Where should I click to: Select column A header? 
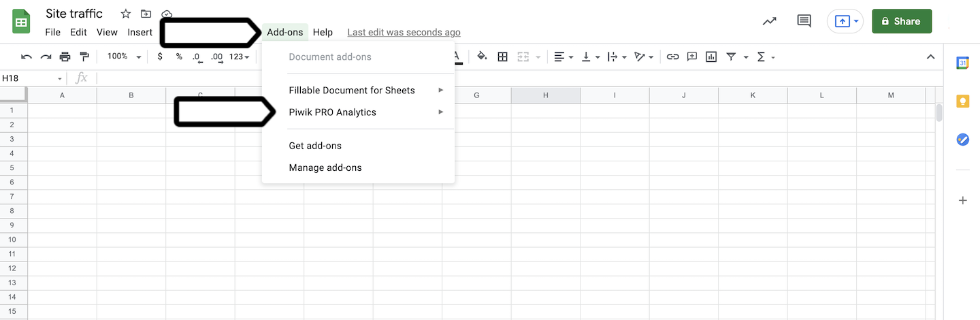point(62,95)
